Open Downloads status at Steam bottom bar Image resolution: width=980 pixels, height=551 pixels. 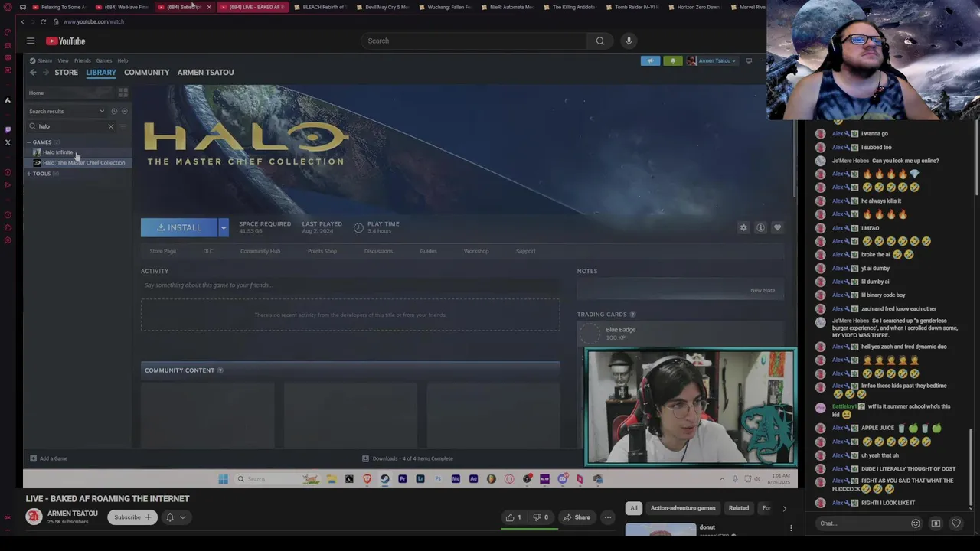(407, 458)
